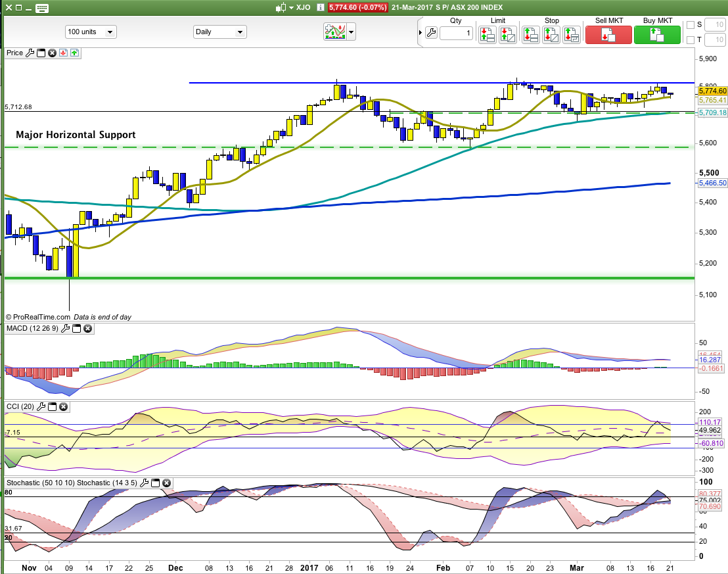Image resolution: width=728 pixels, height=574 pixels.
Task: Click the 80.377 Stochastic axis value label
Action: (710, 494)
